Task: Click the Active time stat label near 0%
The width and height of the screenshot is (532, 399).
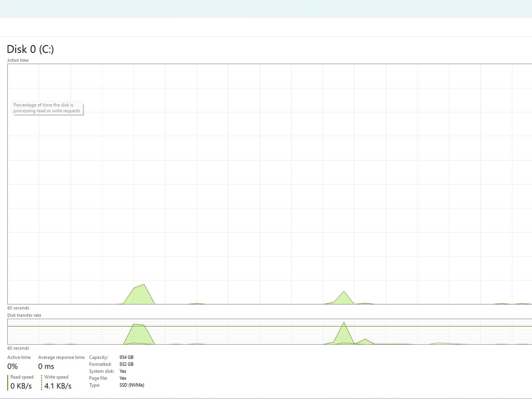Action: [19, 357]
